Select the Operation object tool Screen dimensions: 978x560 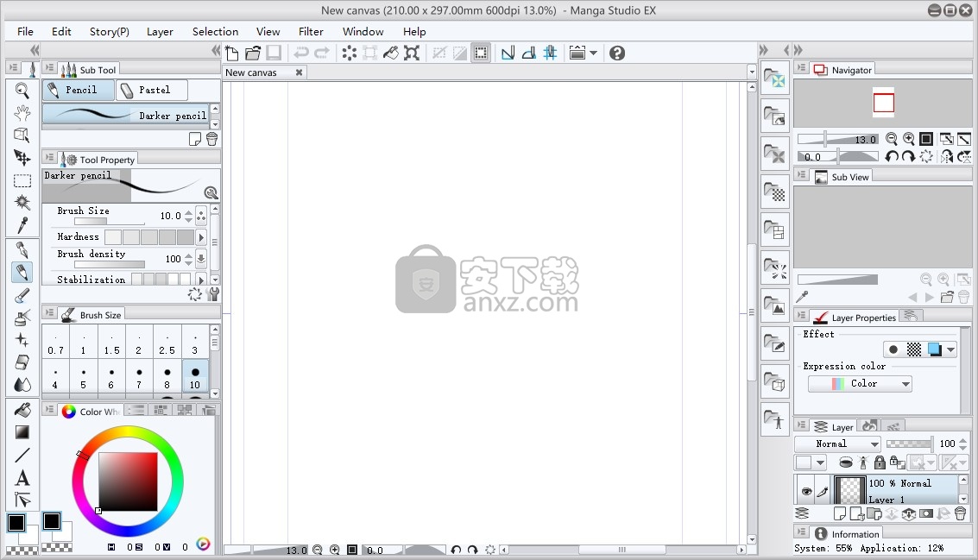point(22,135)
